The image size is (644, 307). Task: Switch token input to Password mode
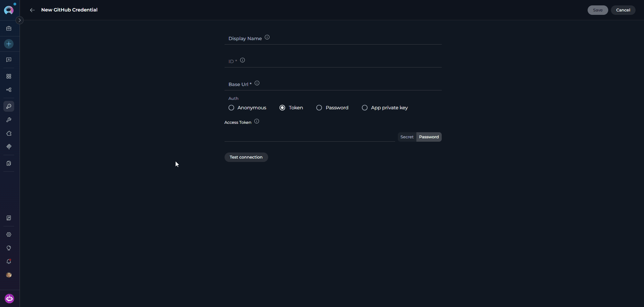429,137
